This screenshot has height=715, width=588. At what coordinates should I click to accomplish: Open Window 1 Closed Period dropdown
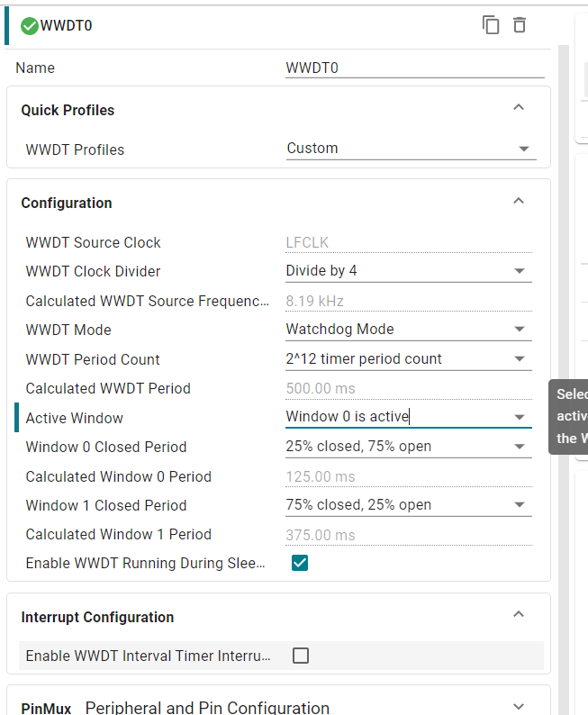click(409, 505)
